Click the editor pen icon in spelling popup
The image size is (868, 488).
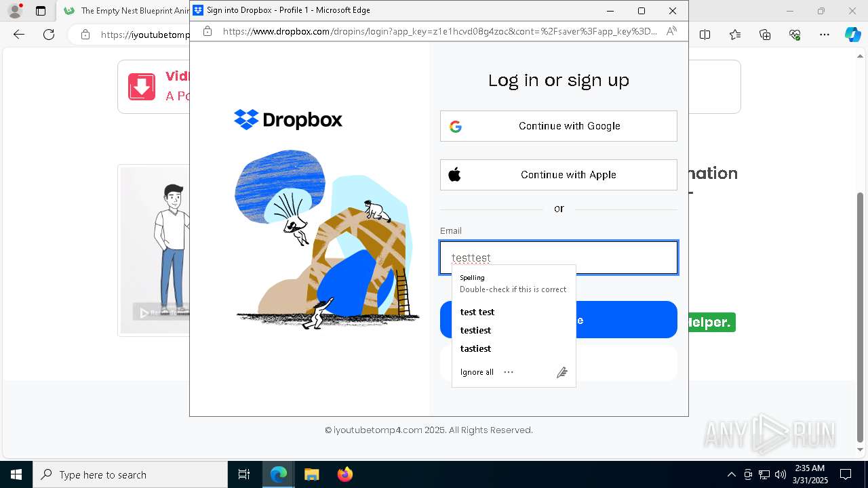561,372
